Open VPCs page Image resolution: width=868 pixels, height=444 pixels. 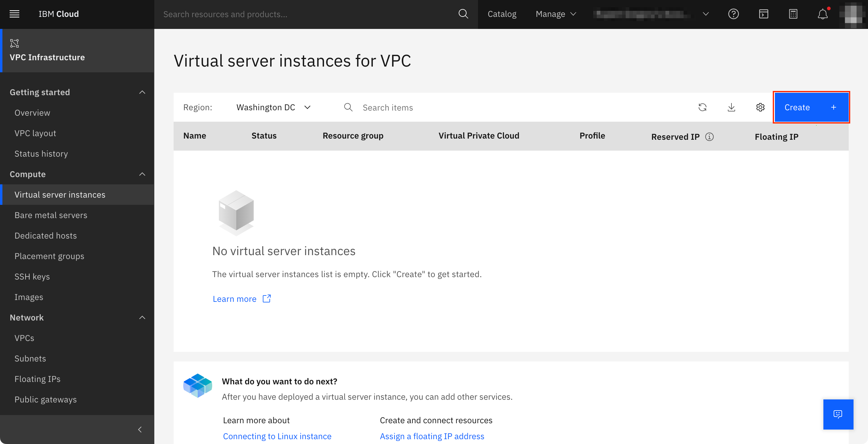click(x=24, y=338)
